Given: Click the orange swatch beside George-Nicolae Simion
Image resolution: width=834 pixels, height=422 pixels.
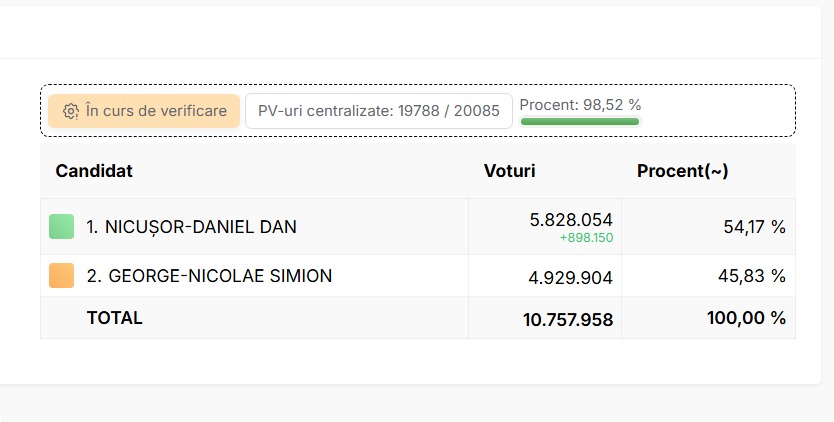Looking at the screenshot, I should point(62,276).
